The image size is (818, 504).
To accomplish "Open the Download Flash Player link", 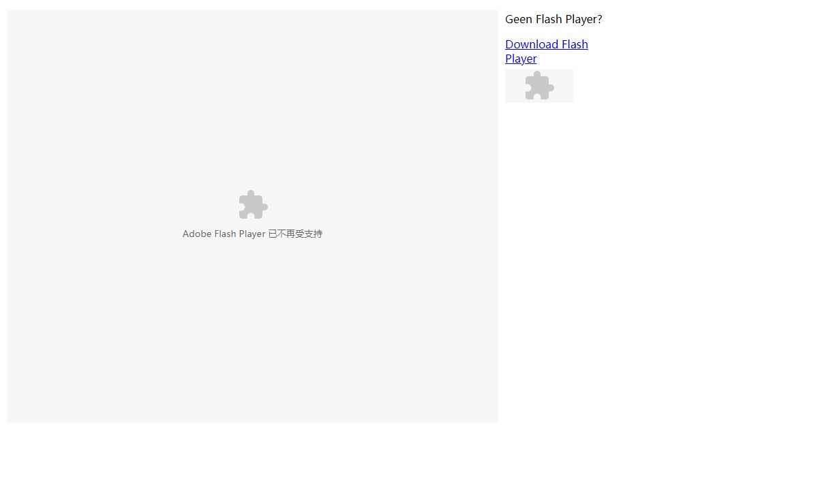I will coord(547,52).
